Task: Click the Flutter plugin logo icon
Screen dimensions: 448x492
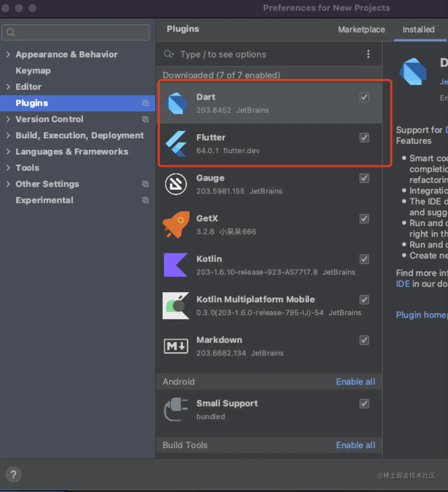Action: (176, 144)
